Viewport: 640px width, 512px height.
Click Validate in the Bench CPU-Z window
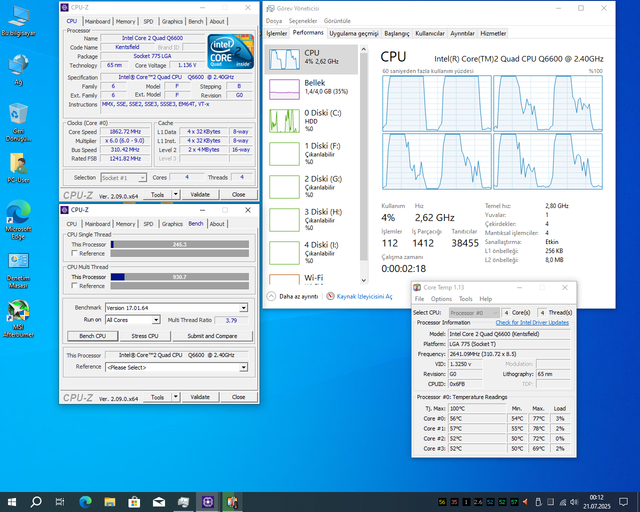coord(200,397)
